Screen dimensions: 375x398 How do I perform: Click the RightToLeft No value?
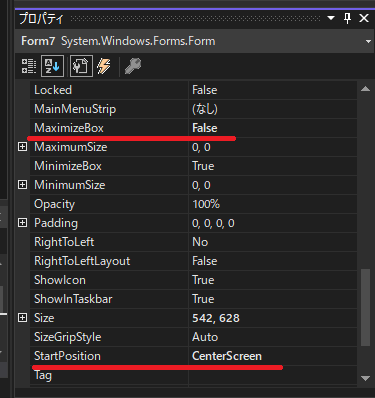coord(200,242)
